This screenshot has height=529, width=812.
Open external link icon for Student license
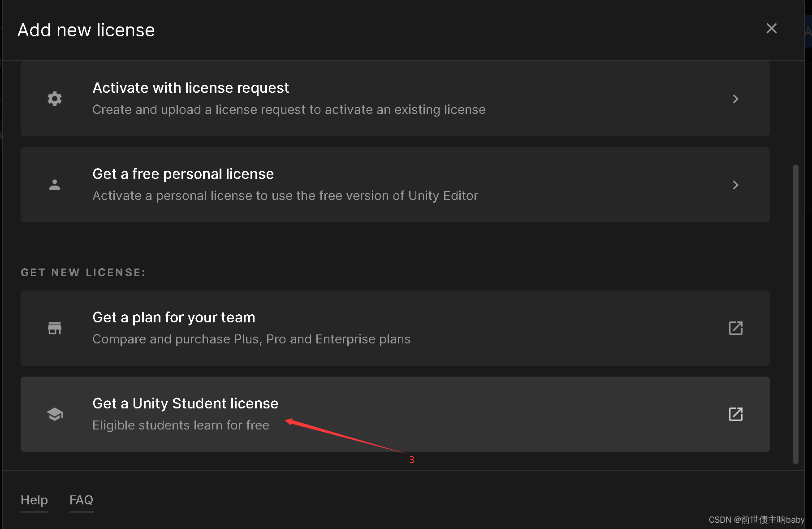(x=735, y=414)
